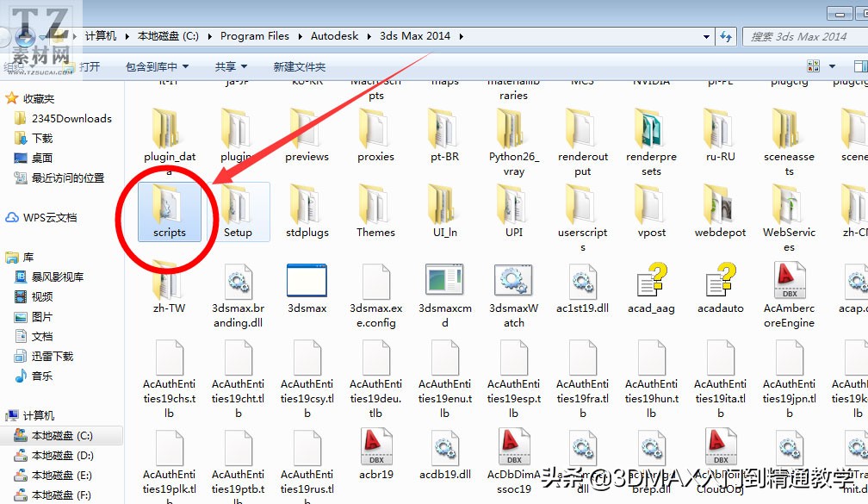Click the 打开 toolbar button

(x=90, y=67)
